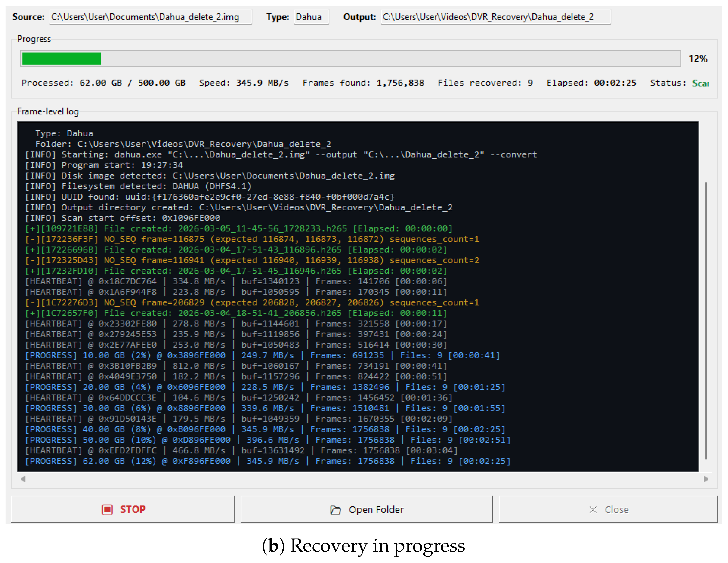Select the PROGRESS 30.00 GB log line

click(x=265, y=408)
